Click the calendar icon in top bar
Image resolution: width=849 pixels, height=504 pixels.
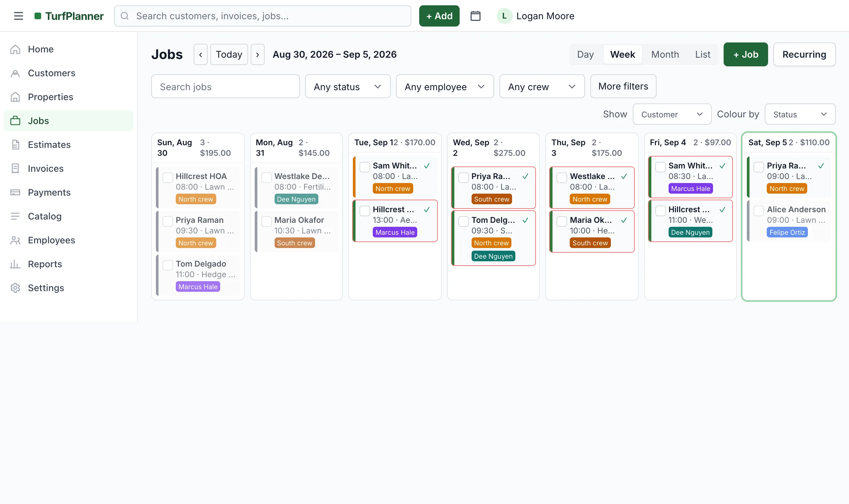(475, 16)
